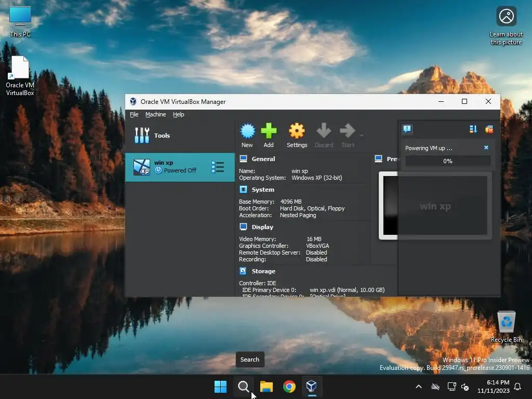Open the notification bell in taskbar
This screenshot has height=399, width=532.
517,387
